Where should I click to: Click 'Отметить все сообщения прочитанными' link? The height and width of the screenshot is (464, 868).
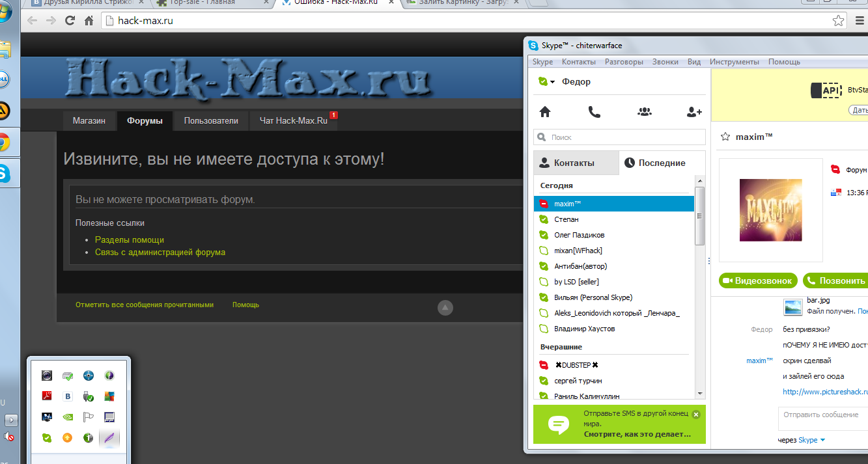[145, 304]
